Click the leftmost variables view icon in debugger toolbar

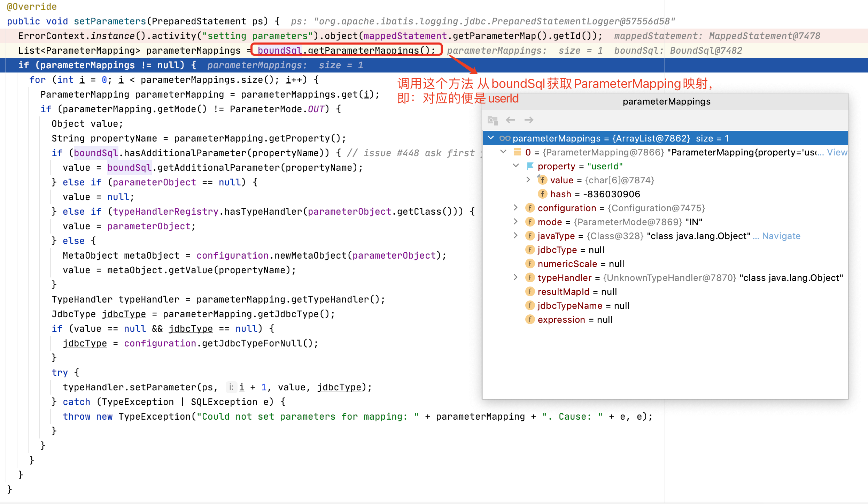[493, 120]
